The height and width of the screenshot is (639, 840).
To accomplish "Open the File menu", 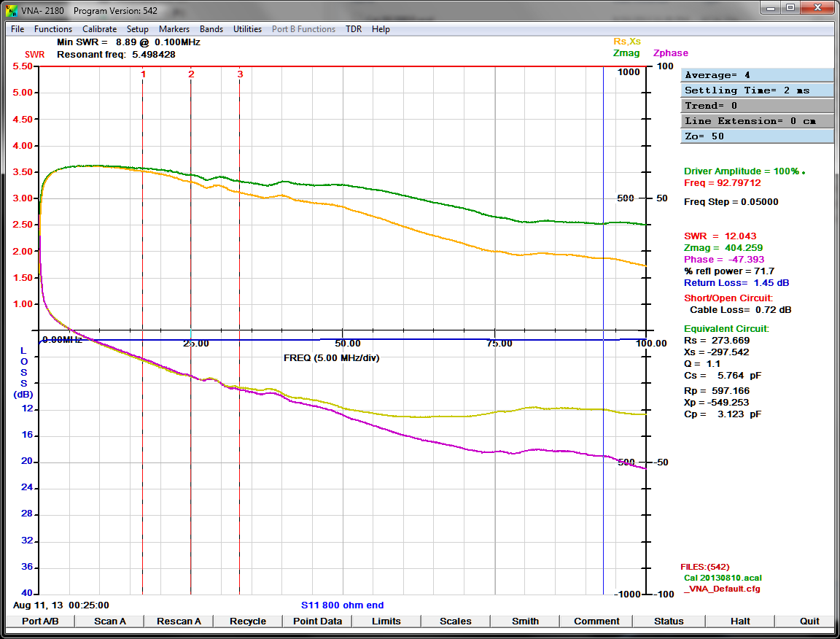I will [17, 29].
